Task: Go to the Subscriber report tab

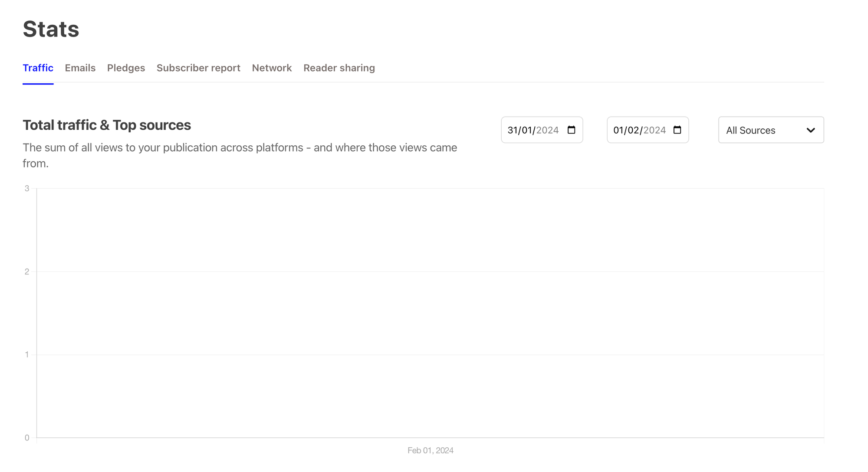Action: coord(198,68)
